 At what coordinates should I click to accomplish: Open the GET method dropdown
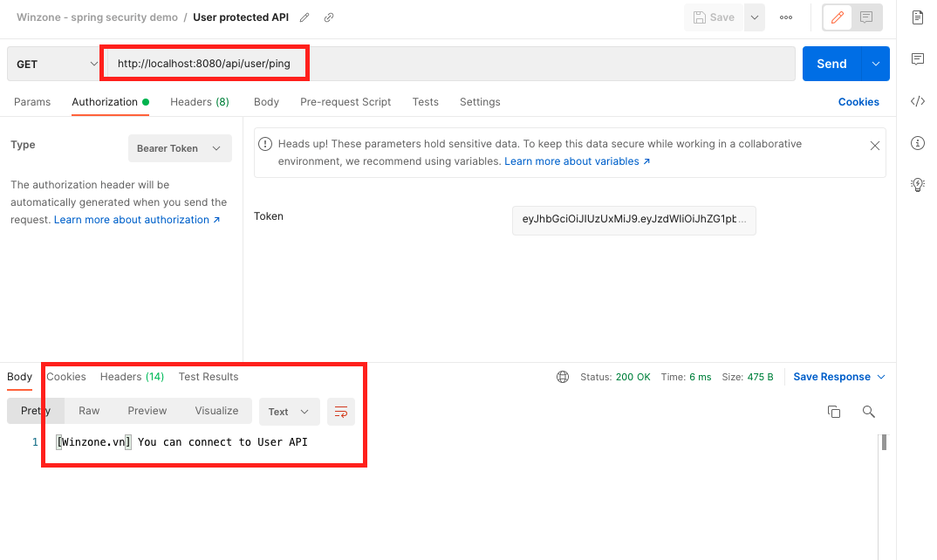point(56,64)
